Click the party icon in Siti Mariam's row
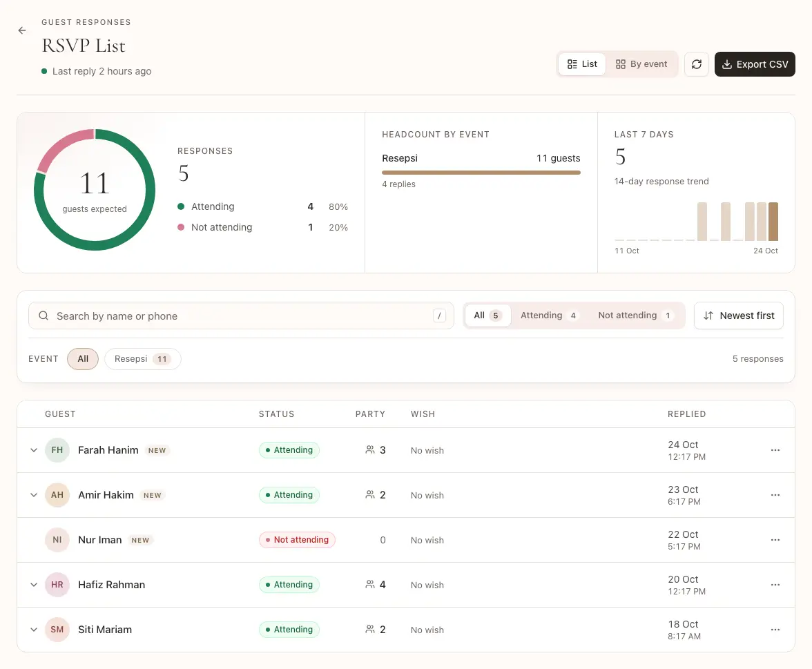812x669 pixels. point(370,630)
